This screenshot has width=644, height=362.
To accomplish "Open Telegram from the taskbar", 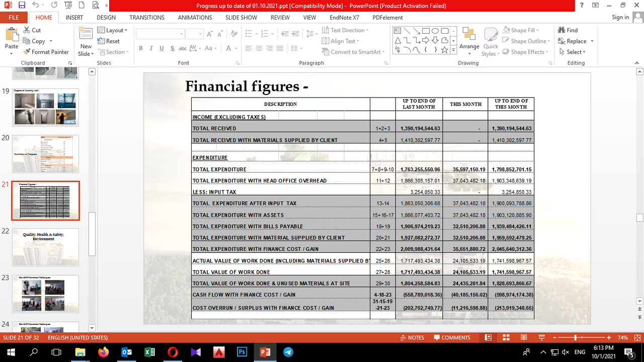I will coord(288,352).
